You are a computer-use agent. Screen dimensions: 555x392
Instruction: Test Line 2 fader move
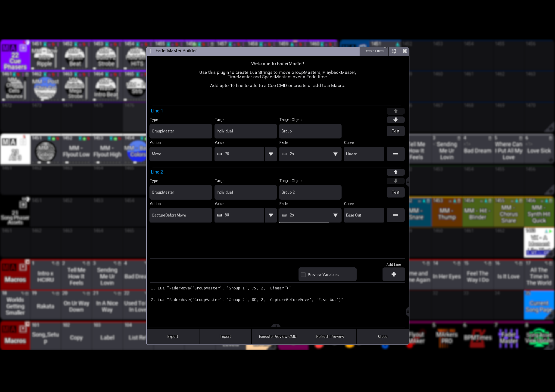(395, 192)
